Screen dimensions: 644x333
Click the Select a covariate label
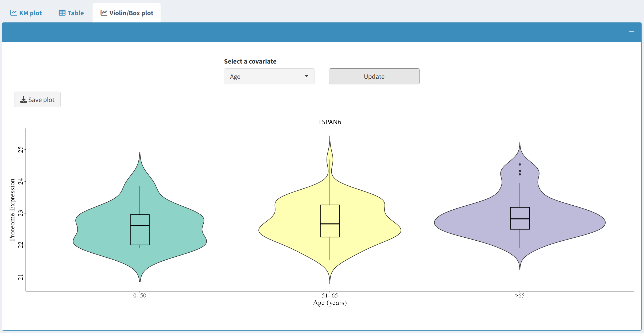[250, 61]
